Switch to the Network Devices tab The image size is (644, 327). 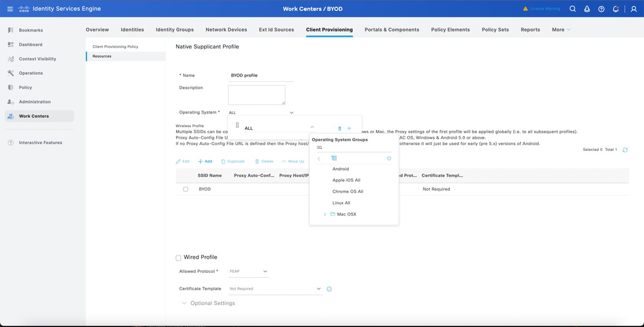click(226, 30)
